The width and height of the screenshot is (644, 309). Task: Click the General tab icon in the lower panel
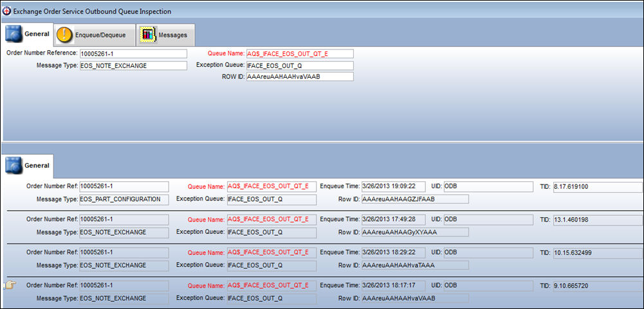click(14, 166)
